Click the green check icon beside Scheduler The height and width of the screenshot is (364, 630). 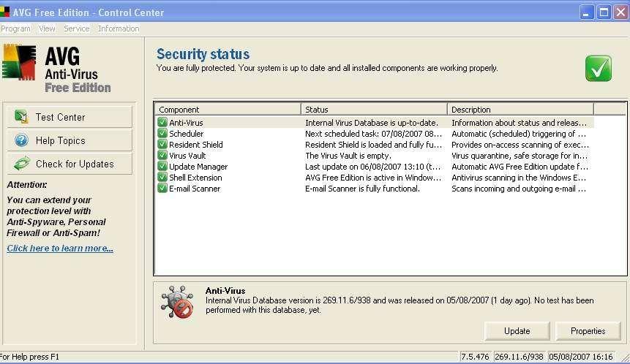coord(162,133)
